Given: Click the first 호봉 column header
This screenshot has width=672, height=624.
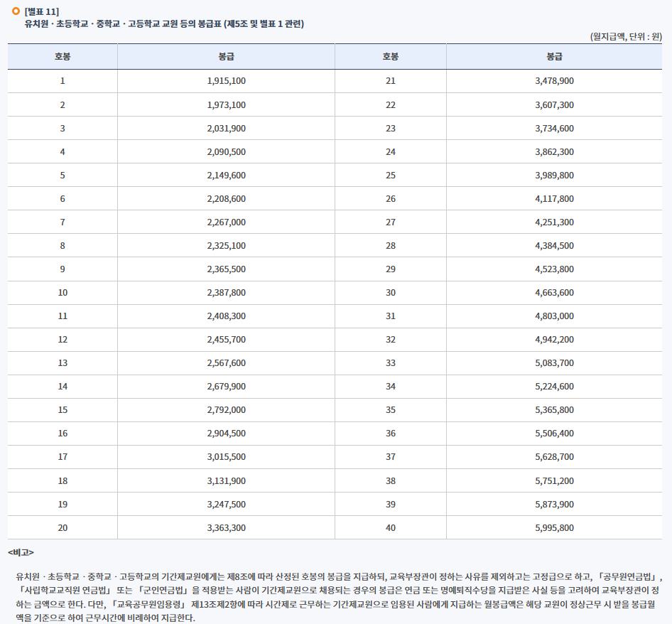Looking at the screenshot, I should 63,57.
